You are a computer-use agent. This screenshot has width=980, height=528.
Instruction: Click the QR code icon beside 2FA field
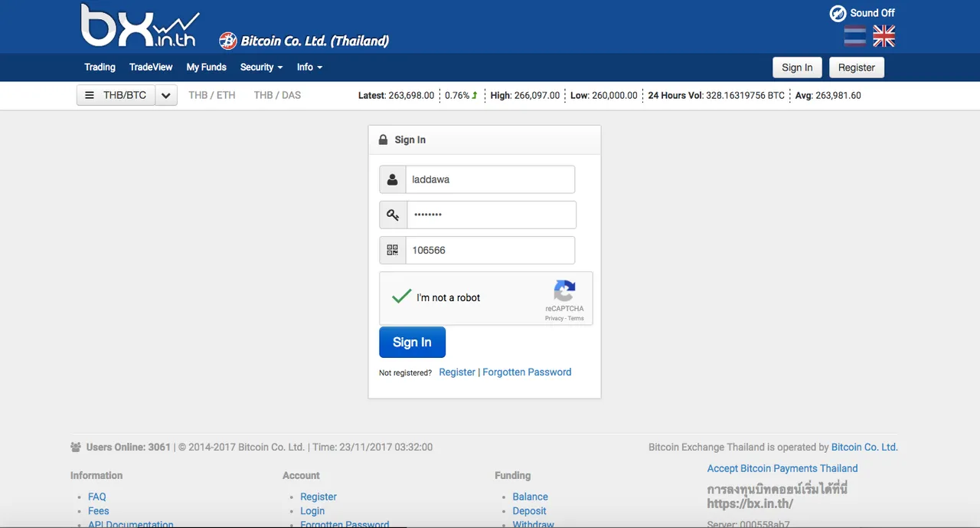point(393,250)
